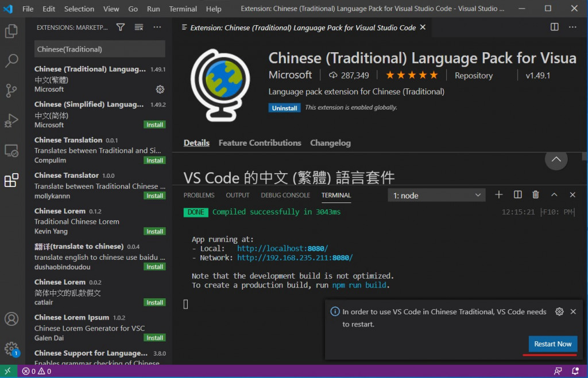
Task: Open the 192.168.235.211:8080 network link
Action: coord(295,258)
